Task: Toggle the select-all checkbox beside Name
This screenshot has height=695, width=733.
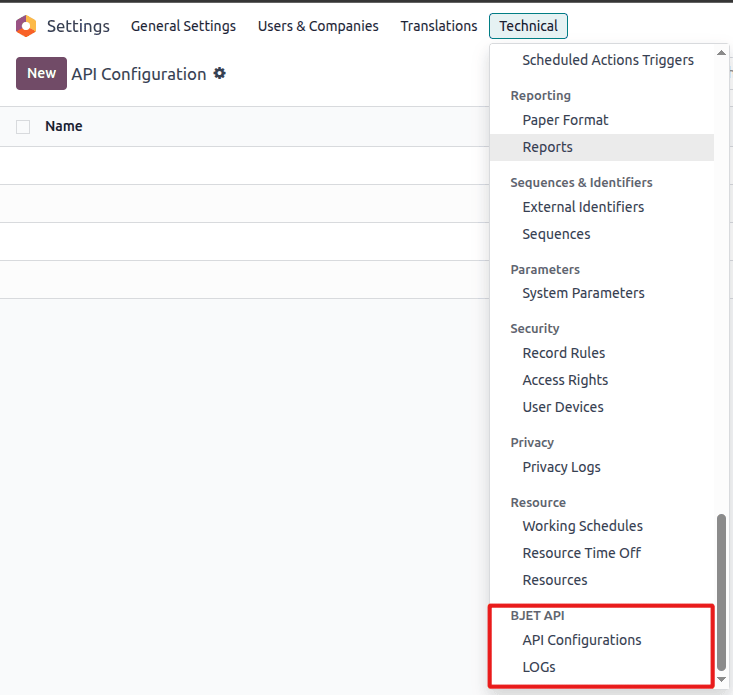Action: [23, 127]
